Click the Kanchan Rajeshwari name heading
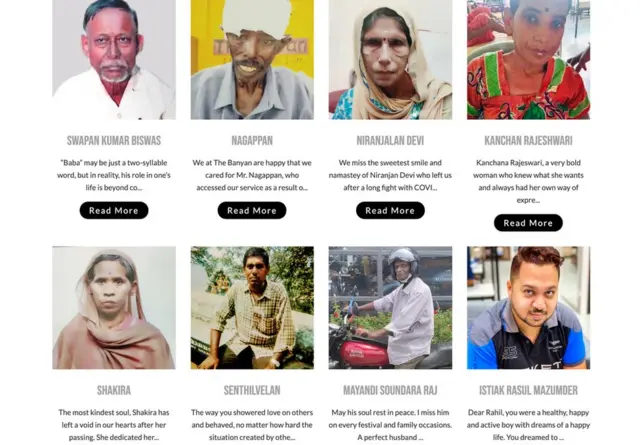The width and height of the screenshot is (640, 445). click(x=528, y=141)
